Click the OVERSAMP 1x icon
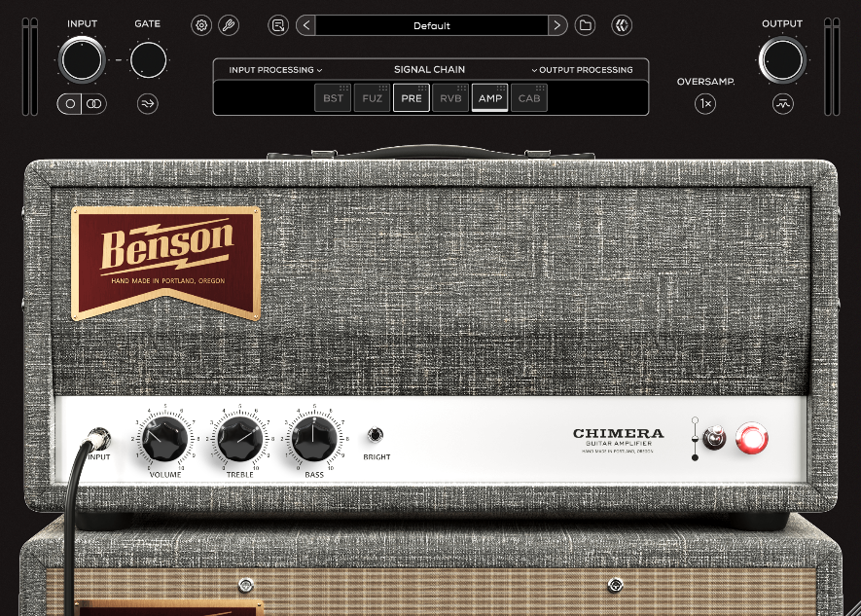 705,103
